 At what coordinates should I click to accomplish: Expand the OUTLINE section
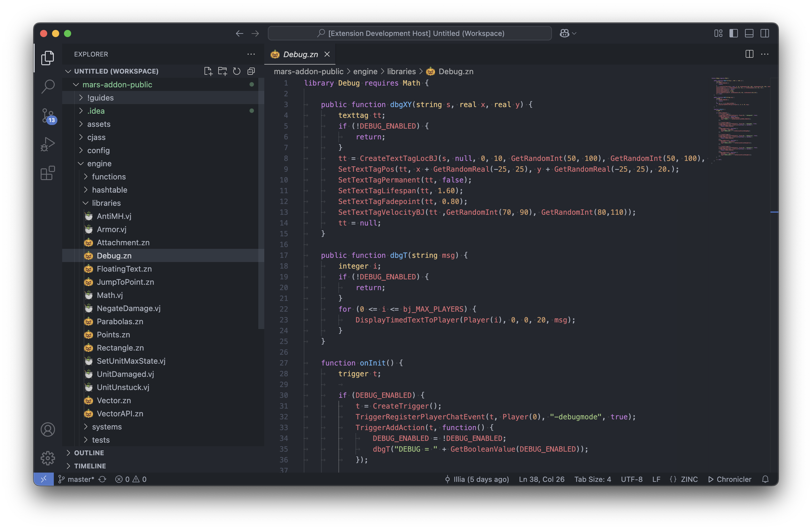point(89,453)
